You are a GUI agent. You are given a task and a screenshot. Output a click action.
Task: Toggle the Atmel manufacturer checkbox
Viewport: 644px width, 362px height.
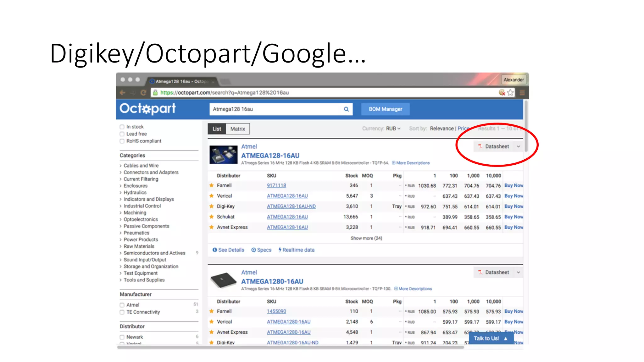pyautogui.click(x=122, y=305)
